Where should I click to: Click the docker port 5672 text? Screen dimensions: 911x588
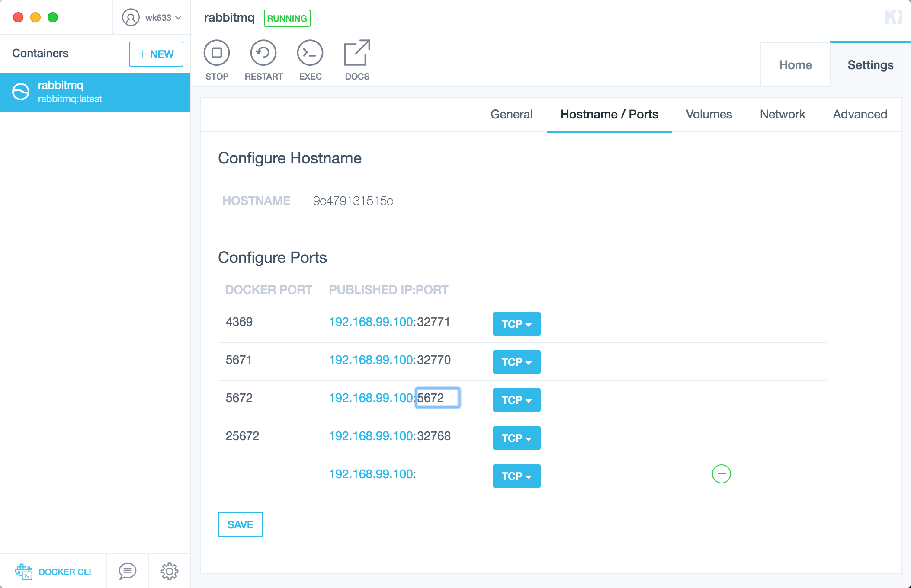(239, 398)
